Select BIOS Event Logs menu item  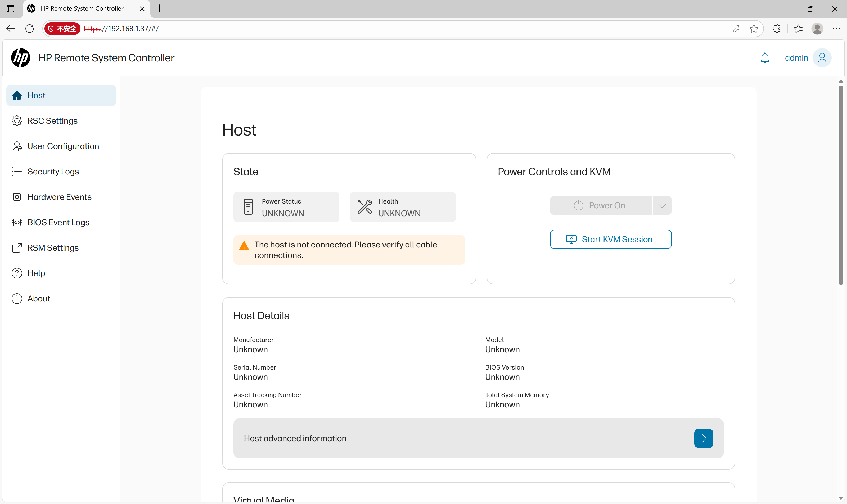click(x=58, y=222)
